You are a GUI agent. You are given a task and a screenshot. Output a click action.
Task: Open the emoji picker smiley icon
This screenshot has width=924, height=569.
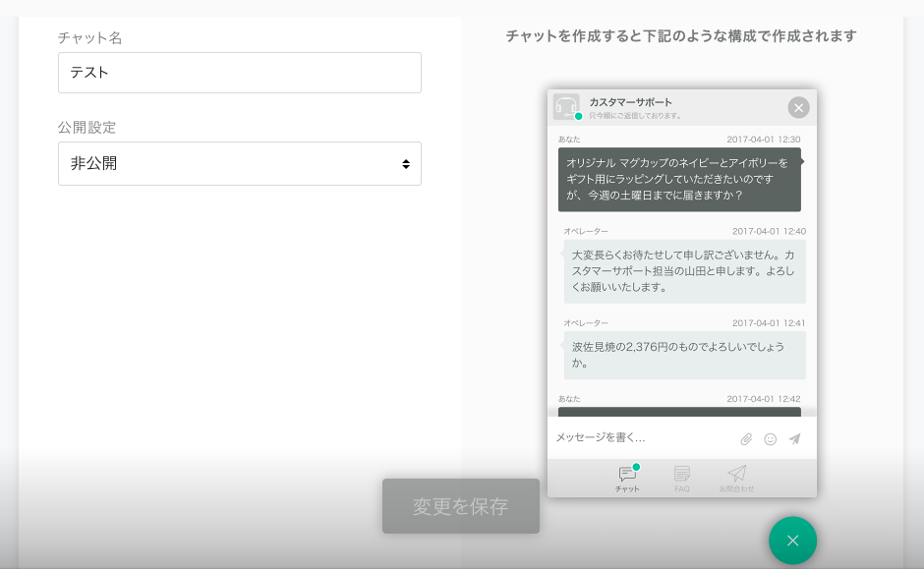(771, 439)
